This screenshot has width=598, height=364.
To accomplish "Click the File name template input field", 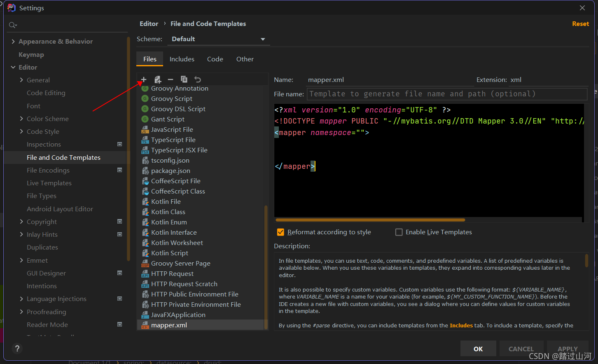I will tap(447, 94).
